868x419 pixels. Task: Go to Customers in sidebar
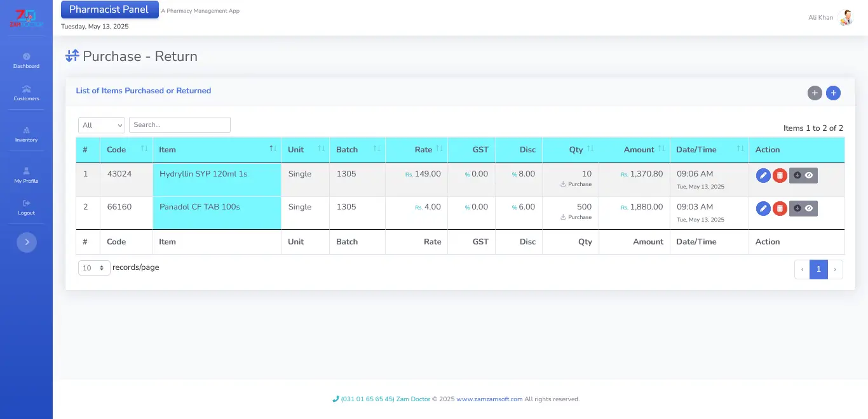(26, 93)
